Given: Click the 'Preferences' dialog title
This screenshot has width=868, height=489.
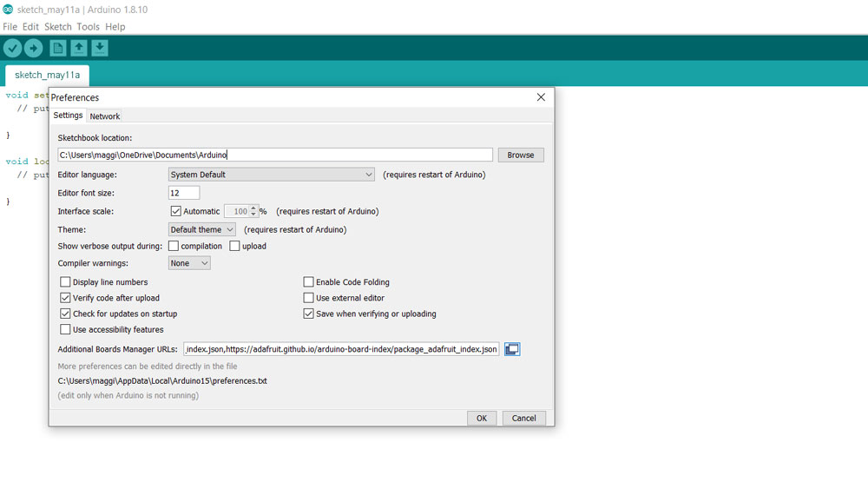Looking at the screenshot, I should 75,97.
